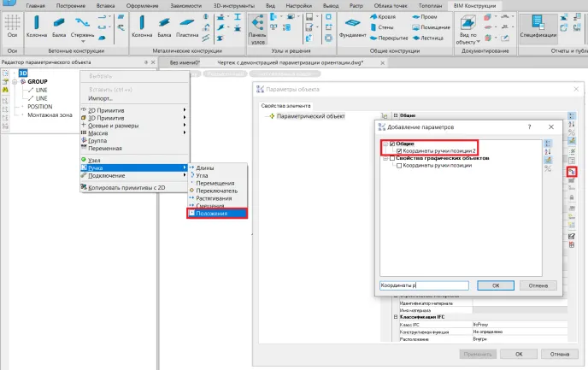Select the metal Пластина plate icon
The image size is (588, 370).
click(x=189, y=26)
